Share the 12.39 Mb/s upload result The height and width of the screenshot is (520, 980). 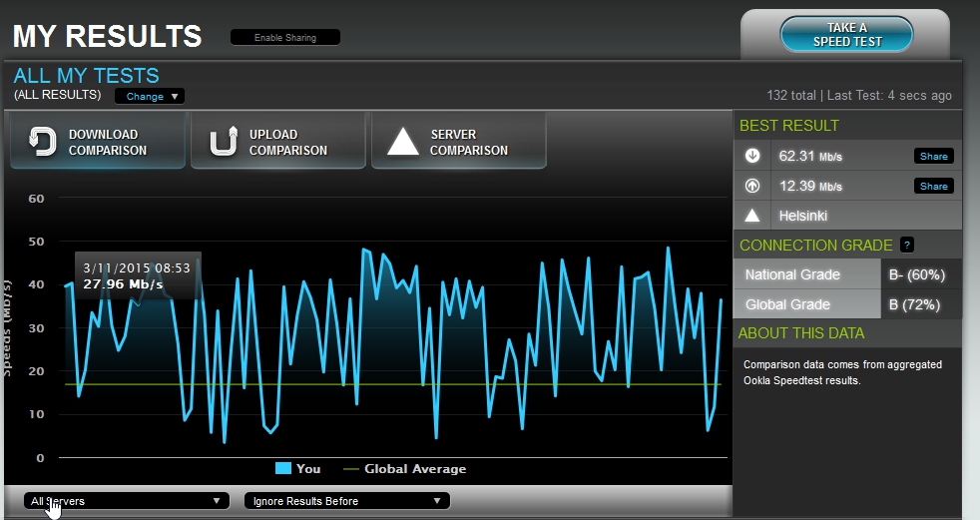tap(933, 187)
